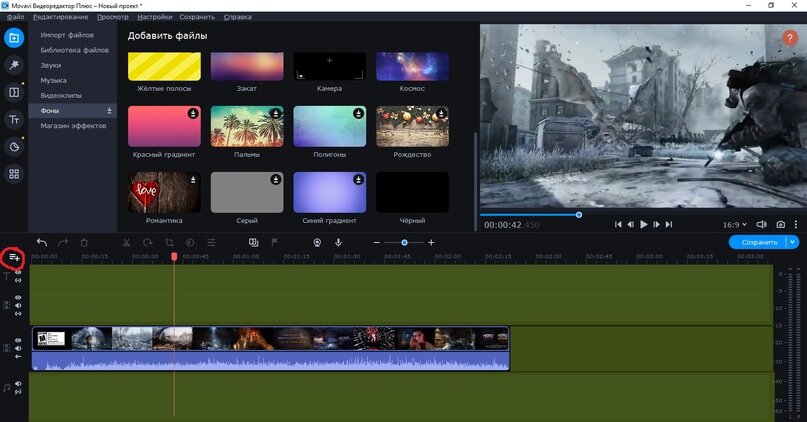The image size is (807, 422).
Task: Add a new track to timeline
Action: (14, 257)
